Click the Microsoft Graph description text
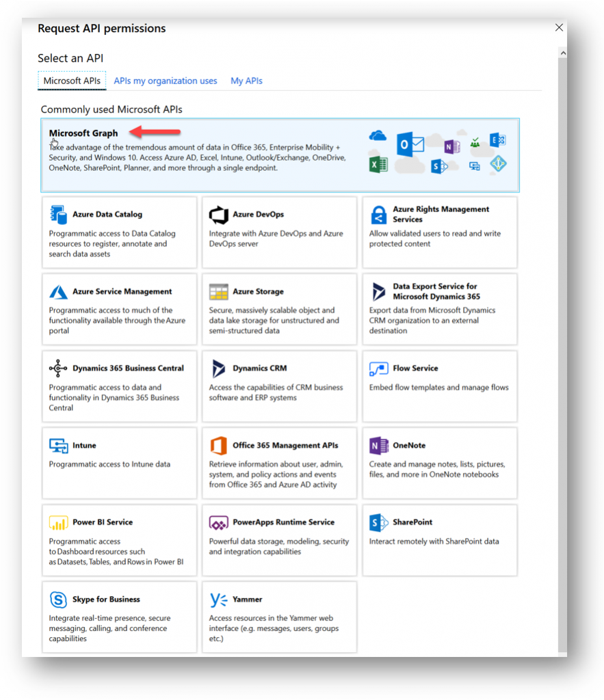 pyautogui.click(x=197, y=158)
